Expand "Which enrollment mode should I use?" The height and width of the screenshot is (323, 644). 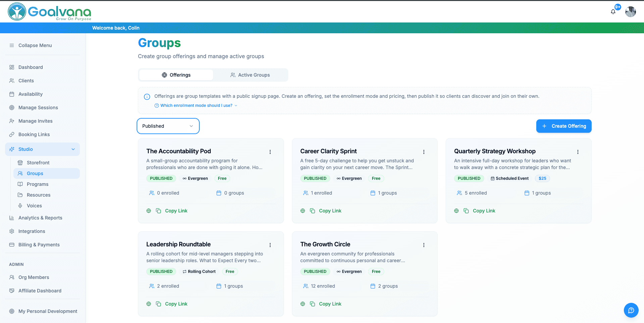point(196,105)
